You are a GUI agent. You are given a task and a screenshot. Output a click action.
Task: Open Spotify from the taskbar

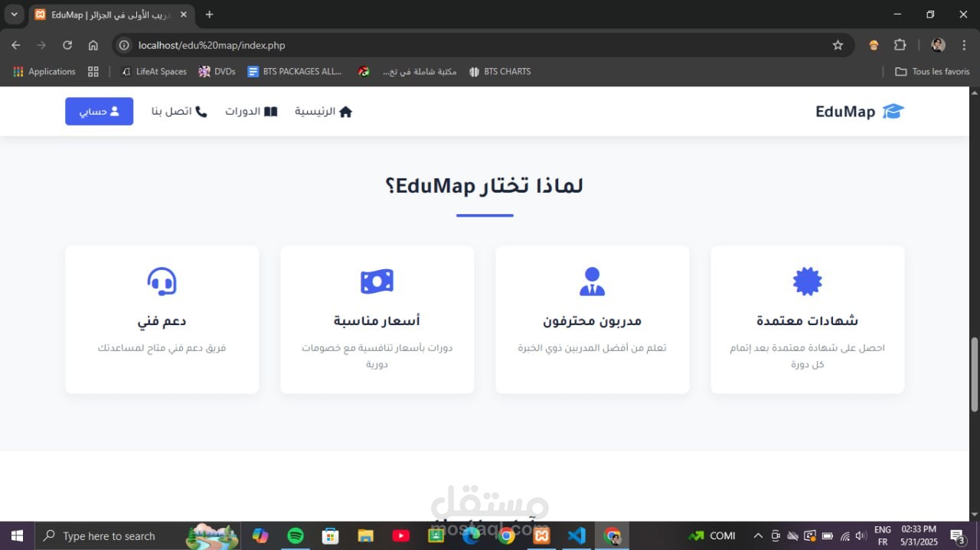296,535
